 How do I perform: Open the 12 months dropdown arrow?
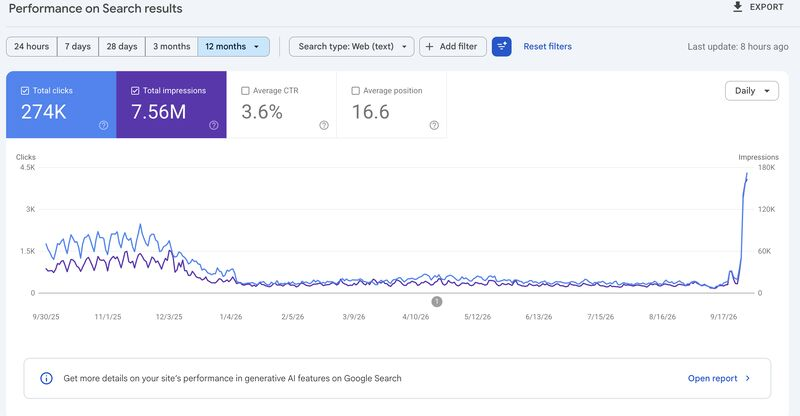(257, 46)
